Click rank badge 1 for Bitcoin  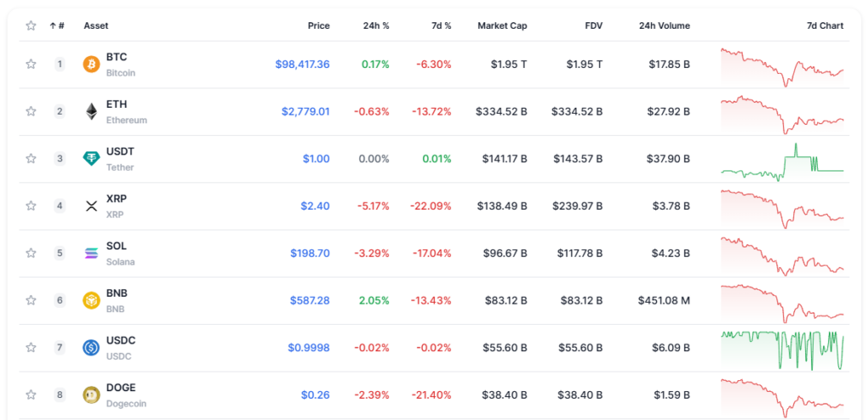pos(59,64)
